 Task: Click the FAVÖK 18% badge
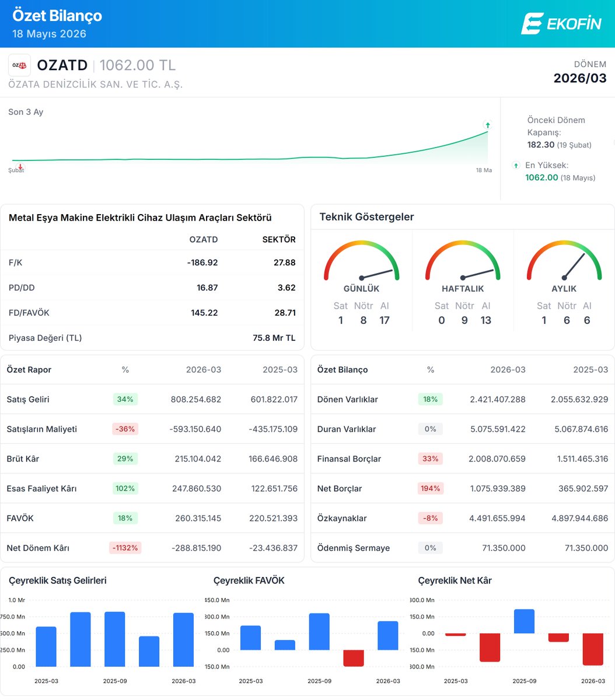[x=125, y=518]
